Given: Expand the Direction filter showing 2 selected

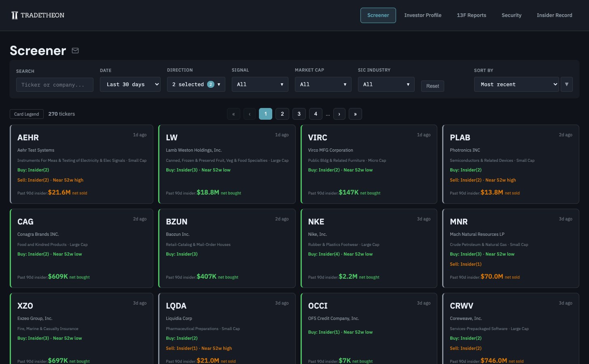Looking at the screenshot, I should tap(196, 84).
